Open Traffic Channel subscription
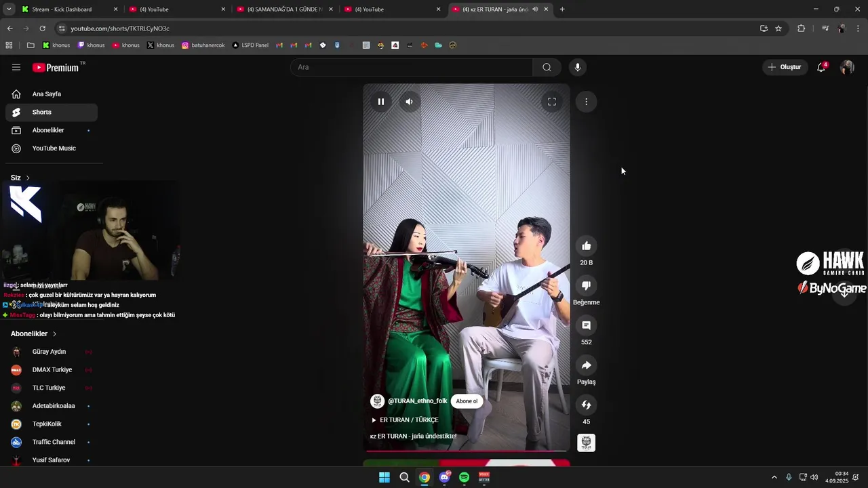The width and height of the screenshot is (868, 488). (52, 442)
